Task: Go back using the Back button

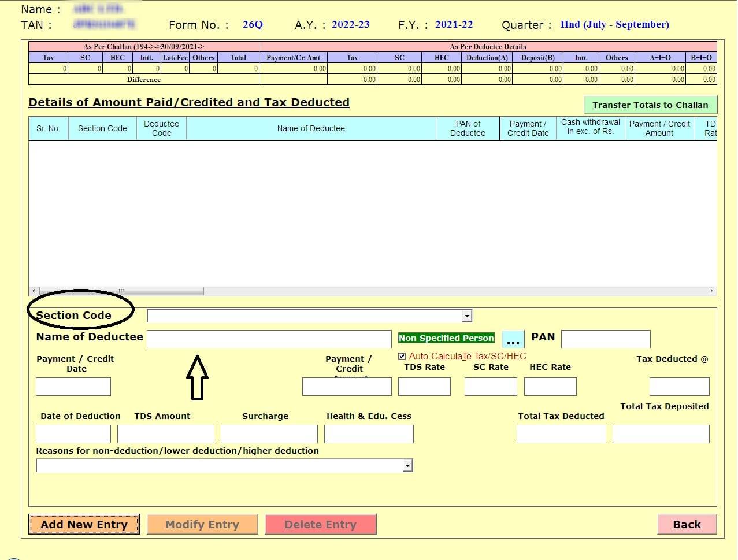Action: tap(687, 525)
